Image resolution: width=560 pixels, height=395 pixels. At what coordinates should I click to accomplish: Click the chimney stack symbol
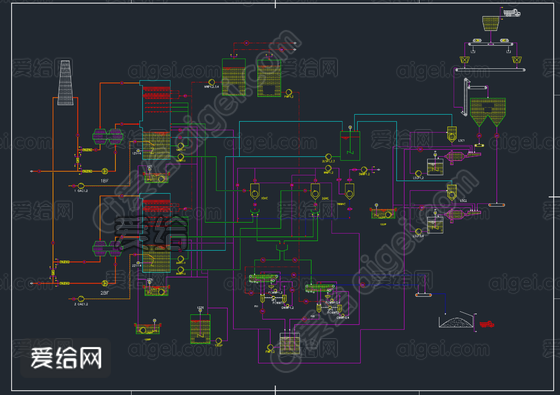65,82
